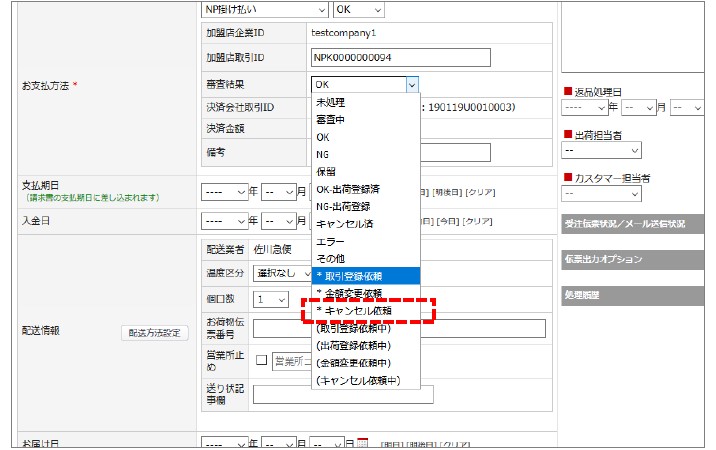Select OK-出荷登録済 option
This screenshot has width=716, height=450.
tap(366, 189)
